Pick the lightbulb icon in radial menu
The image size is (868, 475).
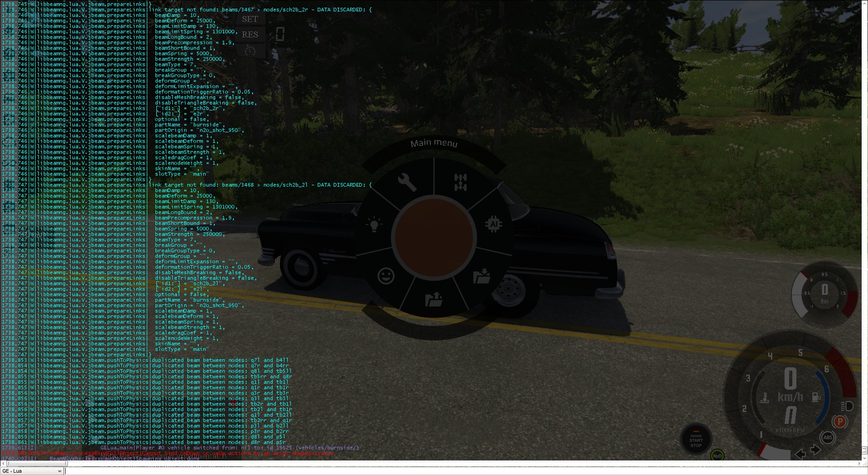(x=374, y=224)
